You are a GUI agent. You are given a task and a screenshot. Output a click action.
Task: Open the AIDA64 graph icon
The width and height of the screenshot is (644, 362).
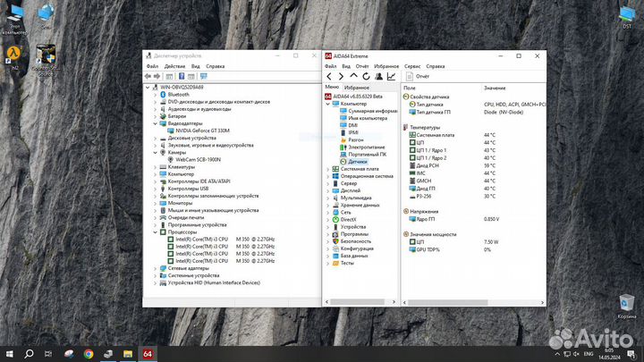(391, 76)
